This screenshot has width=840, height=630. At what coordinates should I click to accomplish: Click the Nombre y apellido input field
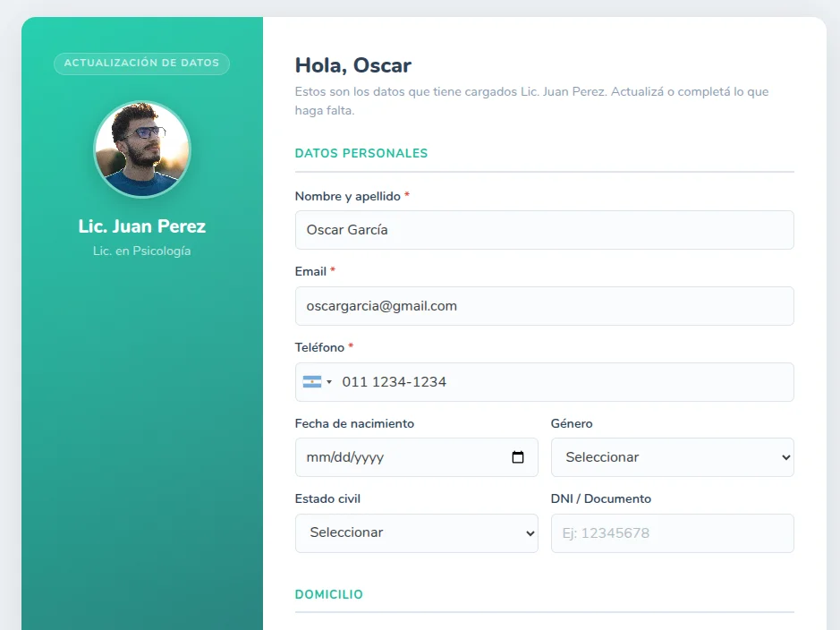coord(544,230)
